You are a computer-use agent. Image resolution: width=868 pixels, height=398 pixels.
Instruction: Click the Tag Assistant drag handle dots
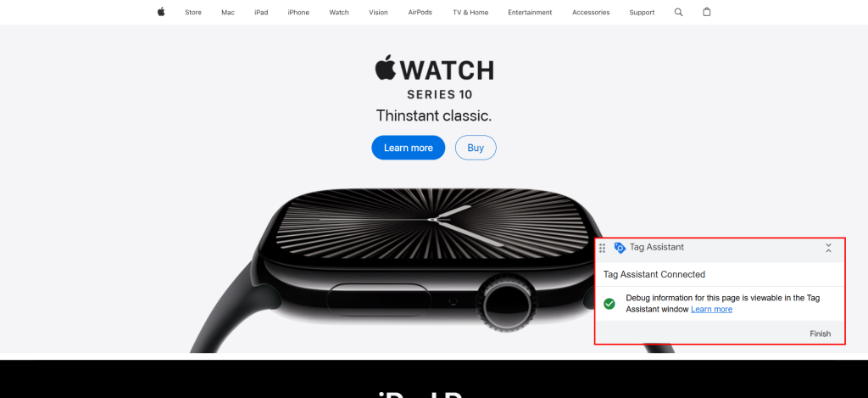click(603, 248)
